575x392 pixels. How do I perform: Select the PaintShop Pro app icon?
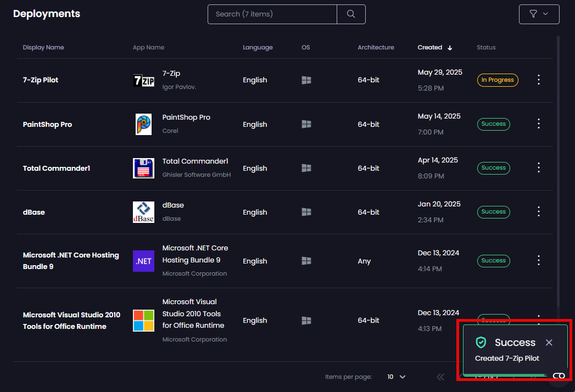coord(143,124)
